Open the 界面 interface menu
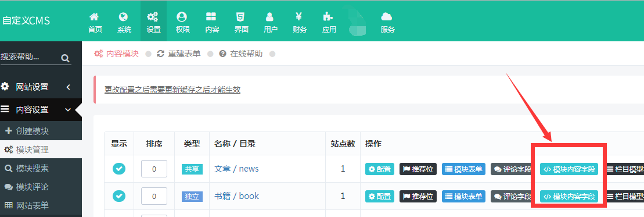The width and height of the screenshot is (644, 217). [241, 23]
